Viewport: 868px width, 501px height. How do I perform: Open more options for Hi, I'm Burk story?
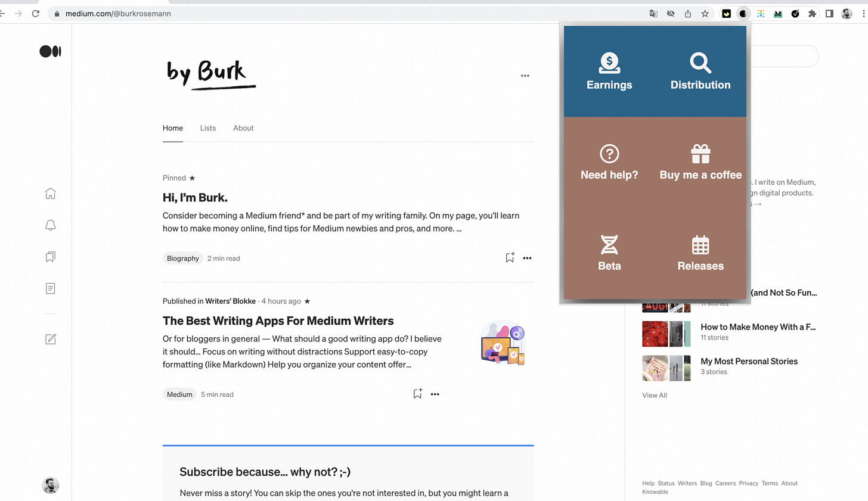click(x=527, y=258)
